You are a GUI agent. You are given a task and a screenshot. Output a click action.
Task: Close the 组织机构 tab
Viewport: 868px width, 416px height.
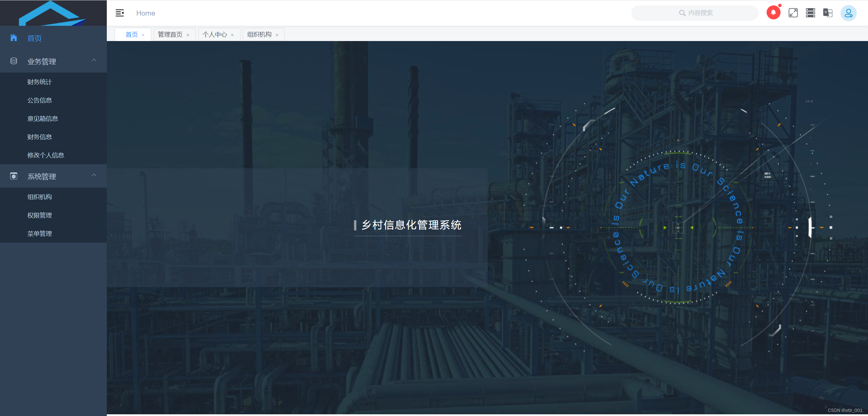[x=277, y=35]
